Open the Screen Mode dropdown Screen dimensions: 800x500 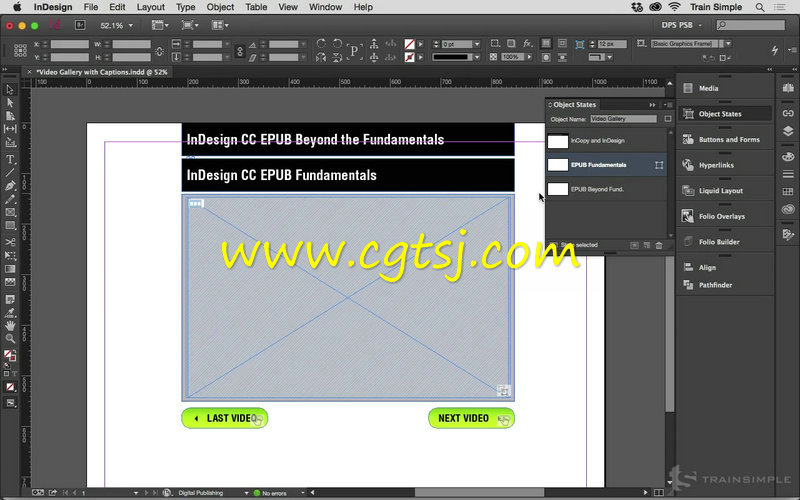[190, 25]
